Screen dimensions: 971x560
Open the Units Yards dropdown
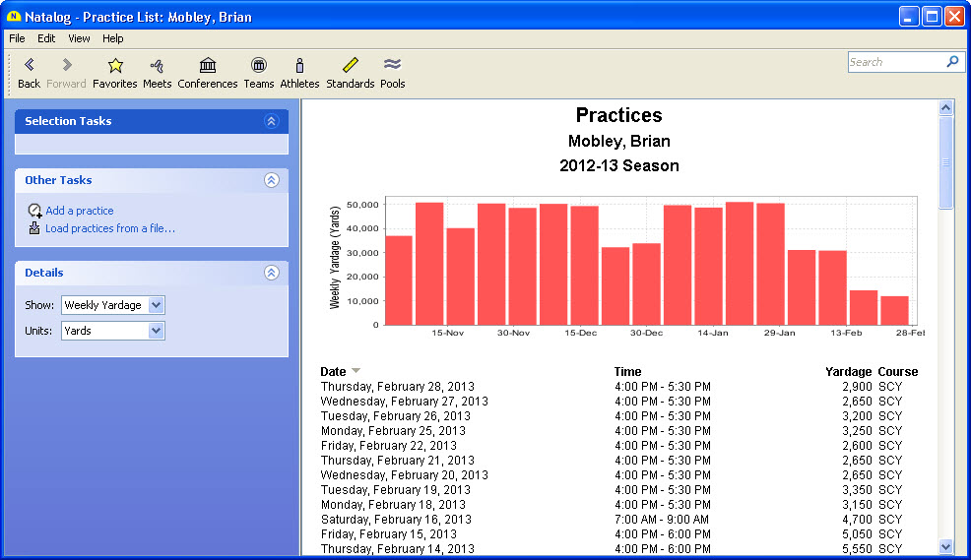[x=156, y=331]
